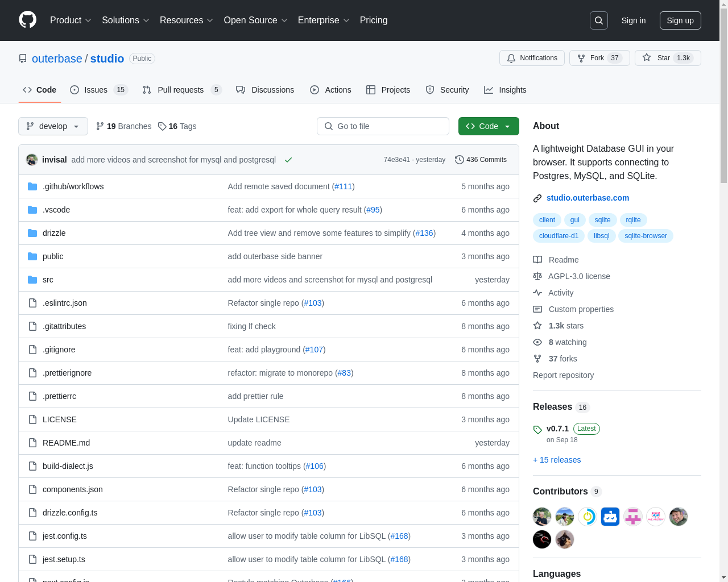Click the .github/workflows folder icon

[x=32, y=186]
